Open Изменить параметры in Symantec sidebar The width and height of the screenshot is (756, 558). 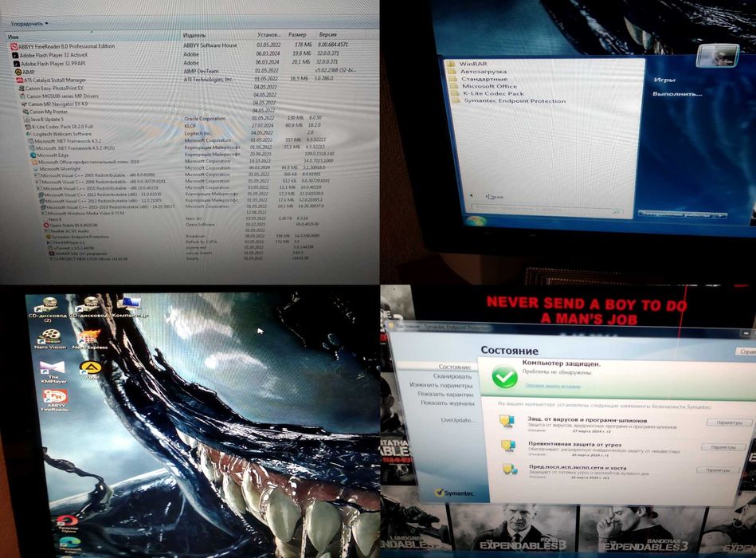coord(441,385)
